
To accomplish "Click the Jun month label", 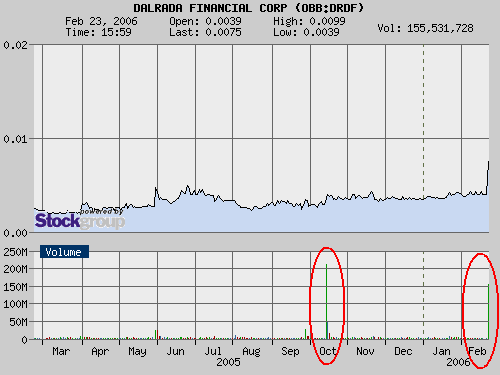I will pyautogui.click(x=175, y=351).
